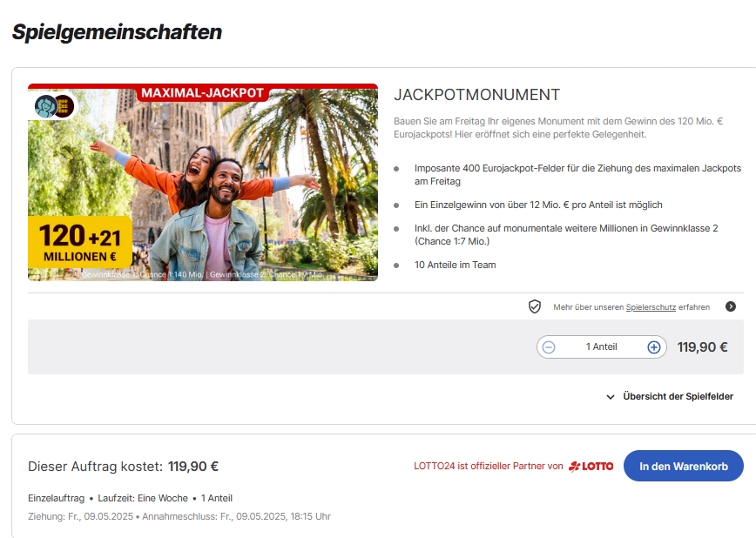Screen dimensions: 756x538
Task: Increase Anteil count with plus icon
Action: tap(653, 347)
